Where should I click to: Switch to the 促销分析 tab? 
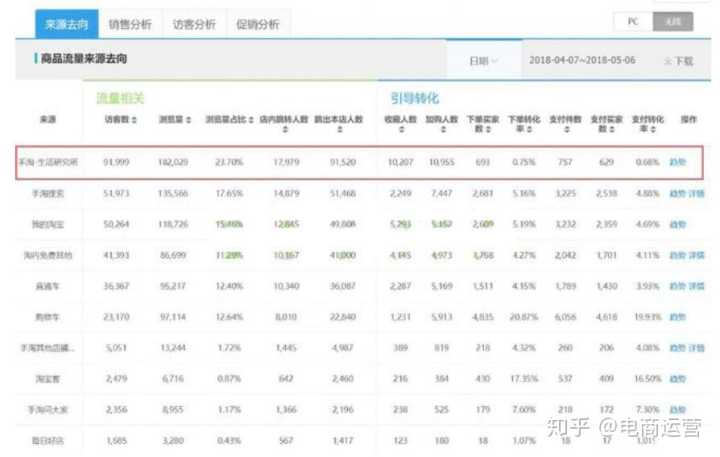tap(257, 22)
